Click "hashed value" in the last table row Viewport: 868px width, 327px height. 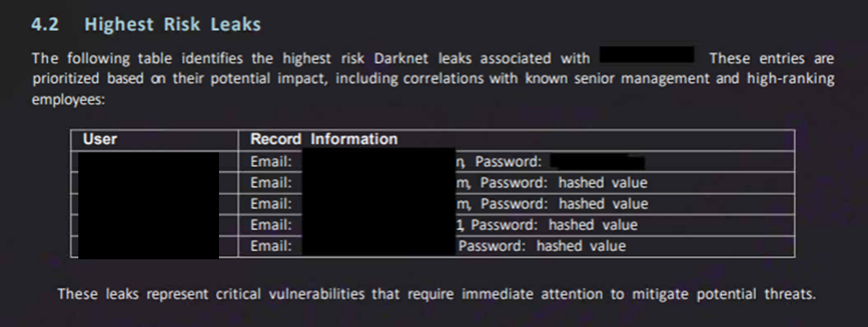(x=581, y=246)
